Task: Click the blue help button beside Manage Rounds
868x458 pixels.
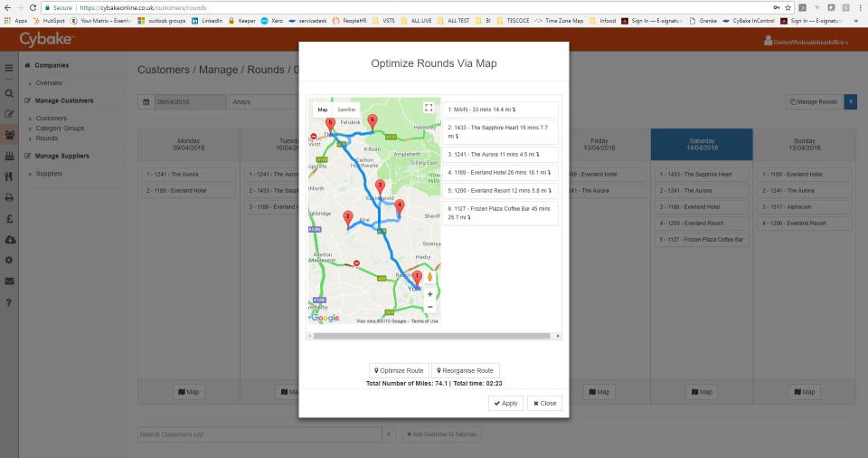Action: pos(850,102)
